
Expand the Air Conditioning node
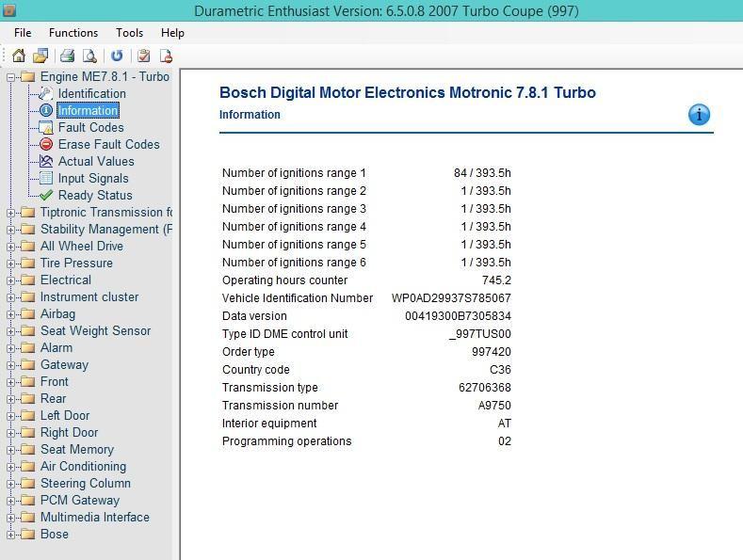(10, 467)
